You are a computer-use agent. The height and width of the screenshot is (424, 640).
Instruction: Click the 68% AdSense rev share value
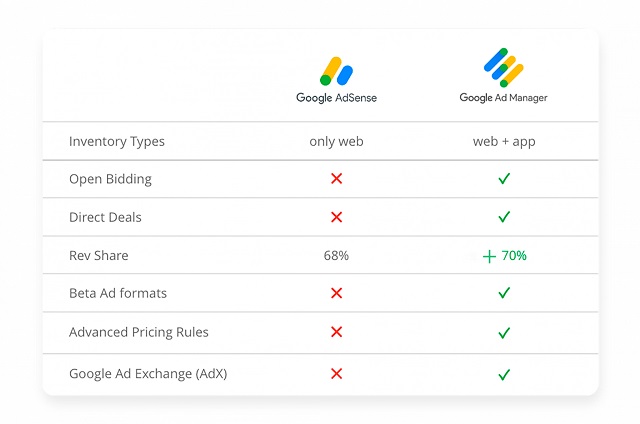pyautogui.click(x=336, y=256)
